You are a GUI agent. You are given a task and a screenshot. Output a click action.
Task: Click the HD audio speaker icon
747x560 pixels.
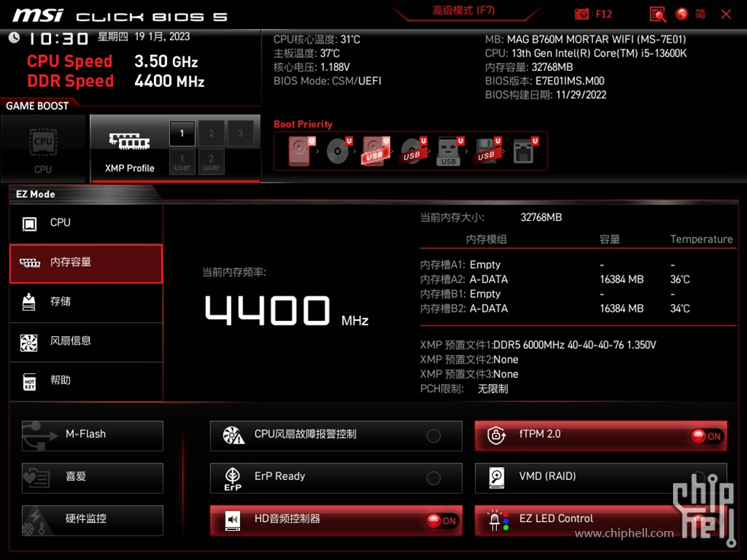[x=233, y=520]
